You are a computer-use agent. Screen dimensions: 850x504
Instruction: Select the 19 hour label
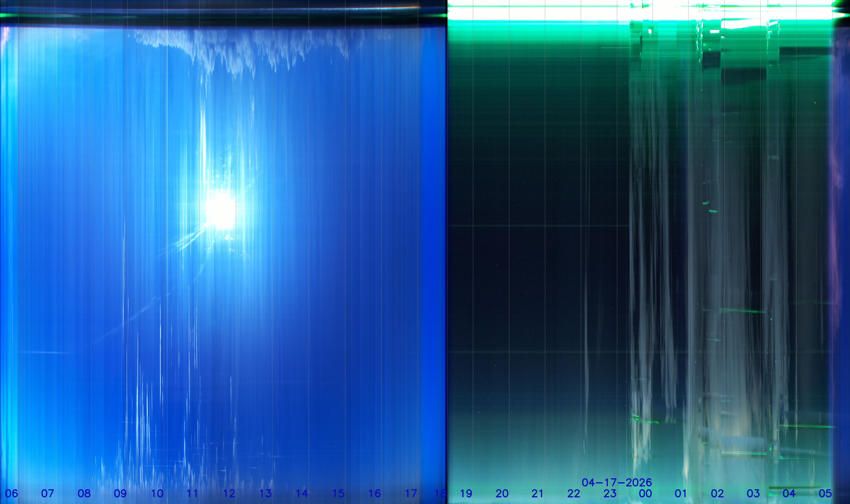pos(466,493)
